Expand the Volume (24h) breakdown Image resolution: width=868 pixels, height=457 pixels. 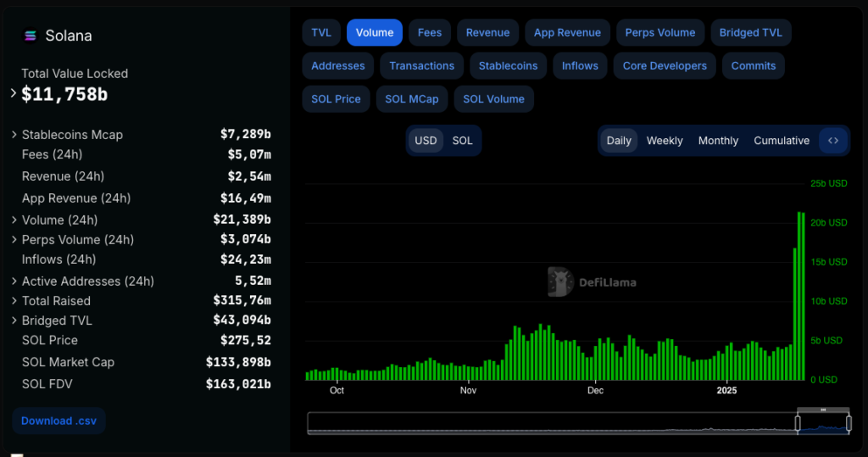click(14, 220)
